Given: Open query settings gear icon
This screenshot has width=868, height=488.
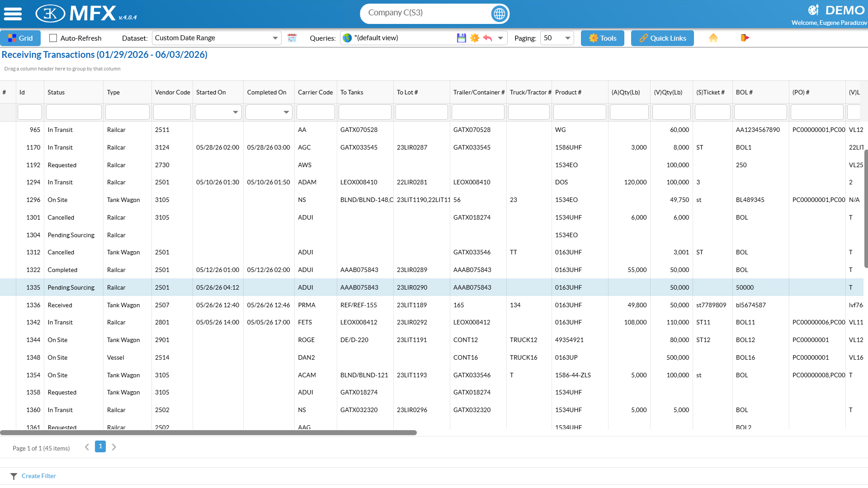Looking at the screenshot, I should 474,38.
